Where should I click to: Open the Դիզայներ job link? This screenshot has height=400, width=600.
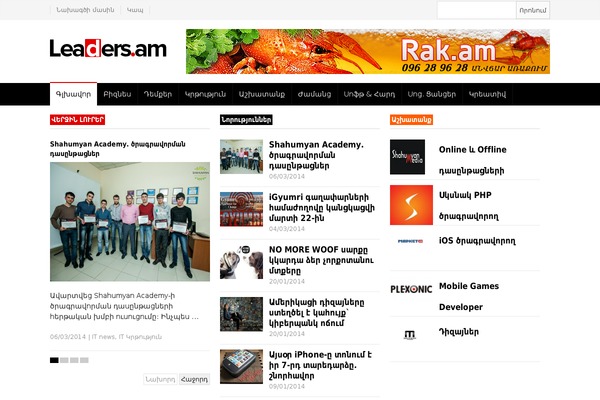pos(459,332)
